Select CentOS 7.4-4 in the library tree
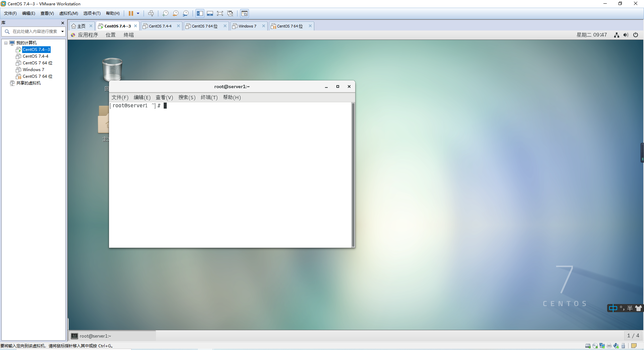 point(35,56)
